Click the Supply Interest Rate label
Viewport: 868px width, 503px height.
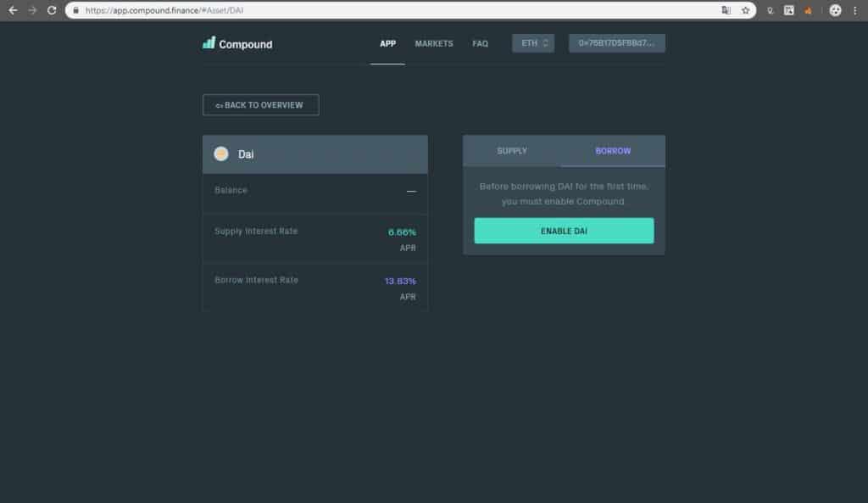[x=256, y=231]
